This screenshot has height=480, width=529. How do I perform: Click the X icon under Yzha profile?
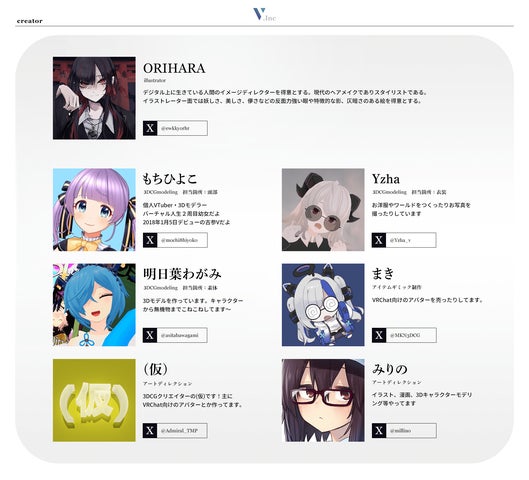click(379, 240)
